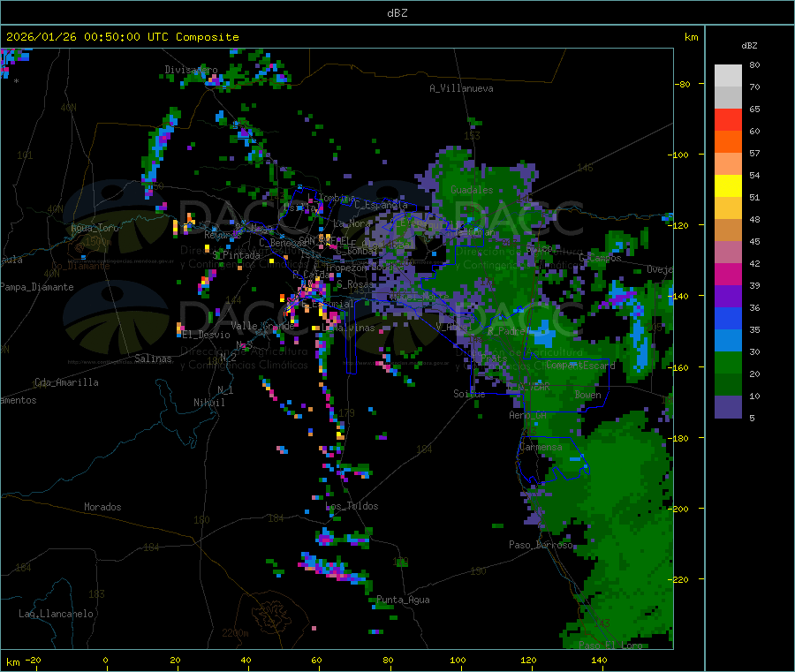Click the green 20 dBZ legend swatch
Viewport: 795px width, 672px height.
coord(728,362)
